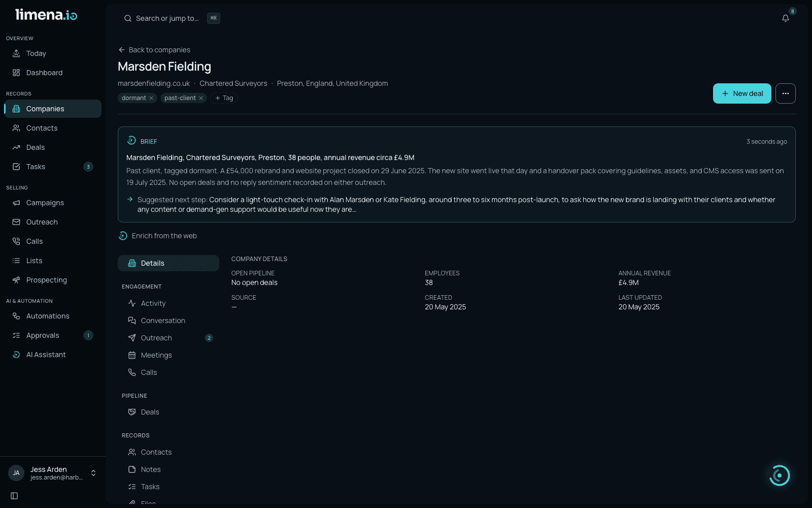Open the Outreach envelope in Selling section
Image resolution: width=812 pixels, height=508 pixels.
(53, 222)
